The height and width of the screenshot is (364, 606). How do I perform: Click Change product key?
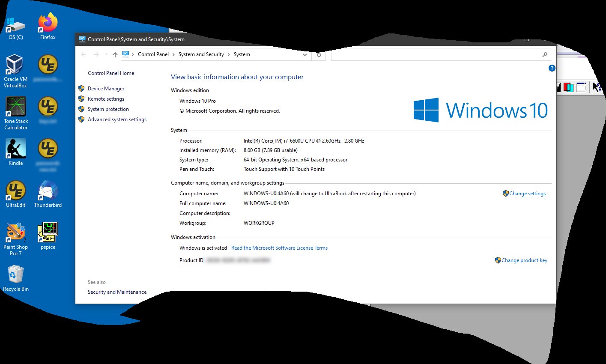point(524,260)
